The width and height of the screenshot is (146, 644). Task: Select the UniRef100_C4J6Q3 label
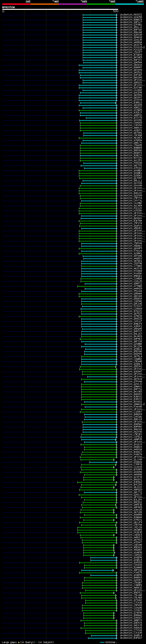point(131,90)
